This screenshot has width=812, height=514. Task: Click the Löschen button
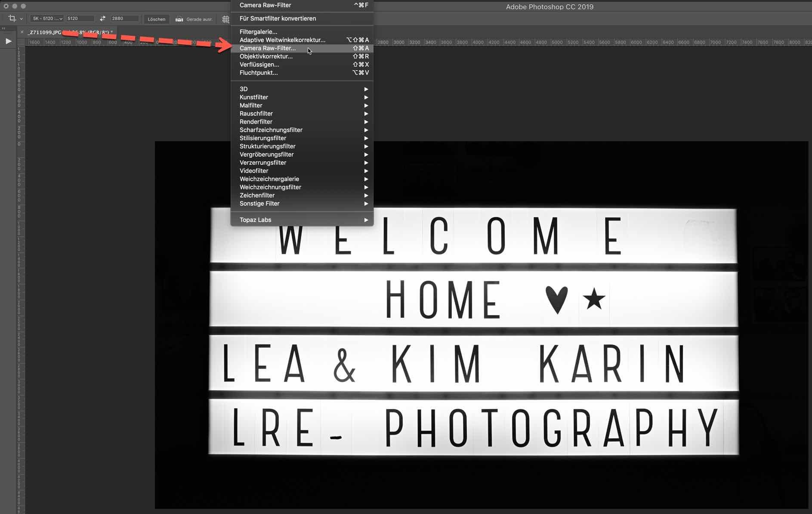click(156, 19)
